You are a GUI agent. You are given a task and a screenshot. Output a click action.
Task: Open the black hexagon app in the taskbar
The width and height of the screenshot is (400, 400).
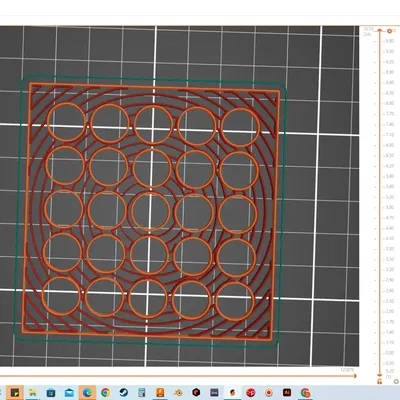tap(196, 392)
